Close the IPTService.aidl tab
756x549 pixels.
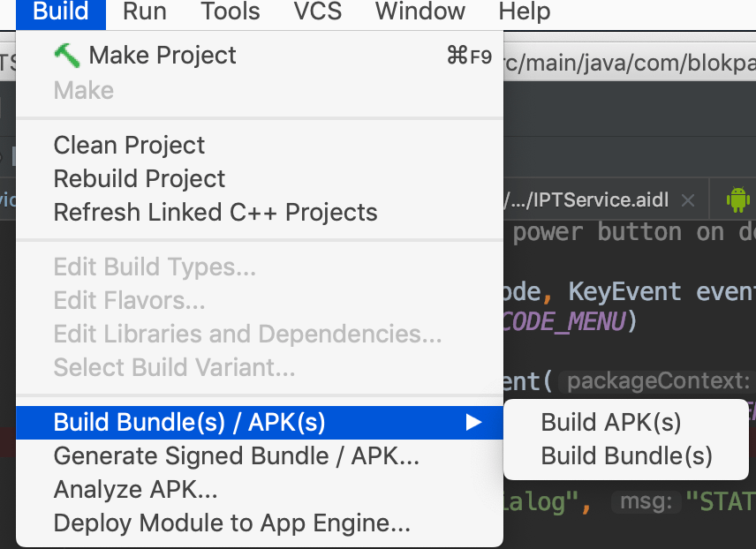(691, 200)
